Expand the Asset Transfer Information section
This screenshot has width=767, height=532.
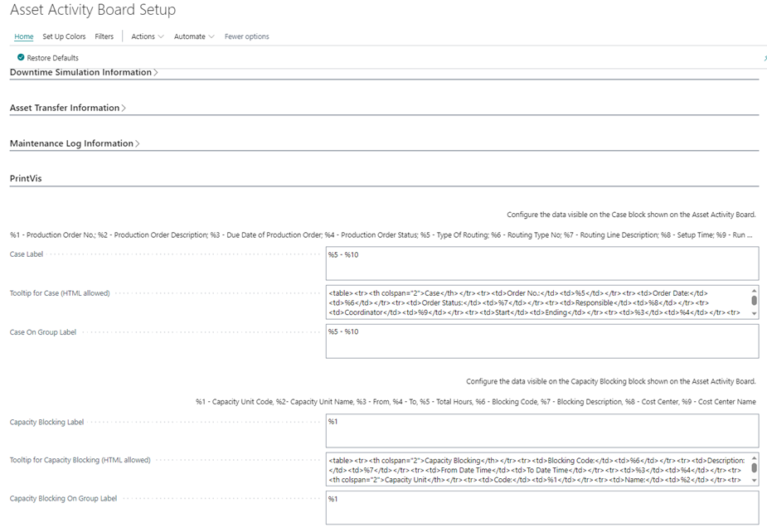(67, 108)
